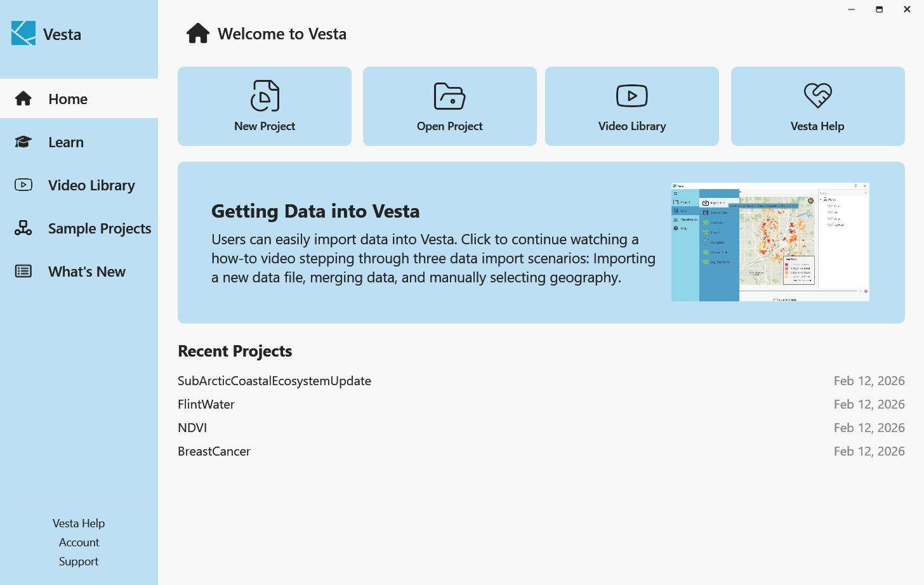Open the FlintWater recent project
This screenshot has width=924, height=585.
tap(206, 404)
